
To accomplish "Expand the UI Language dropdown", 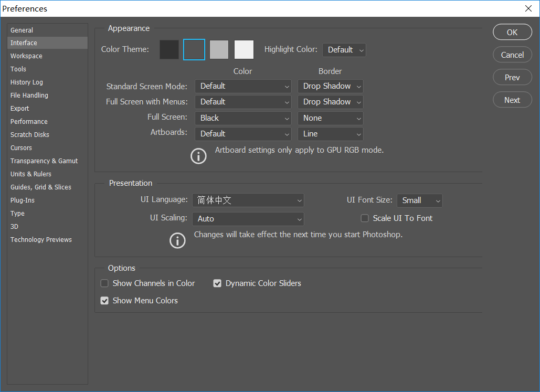I will point(248,200).
